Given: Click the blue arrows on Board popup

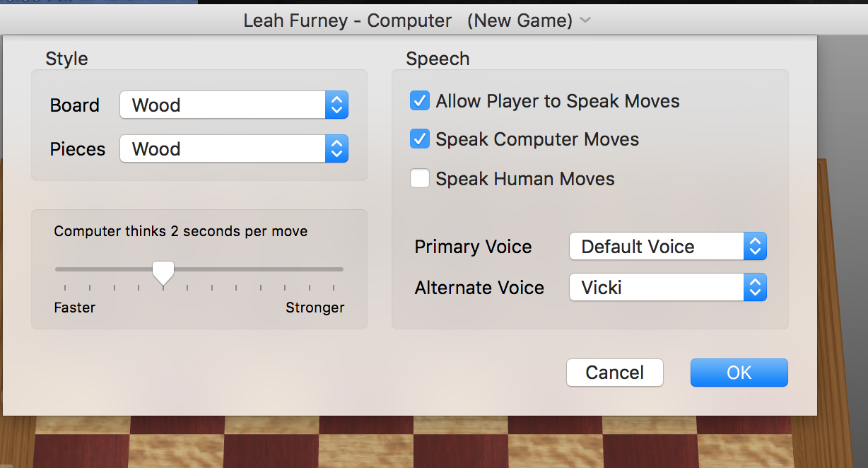Looking at the screenshot, I should pos(337,105).
